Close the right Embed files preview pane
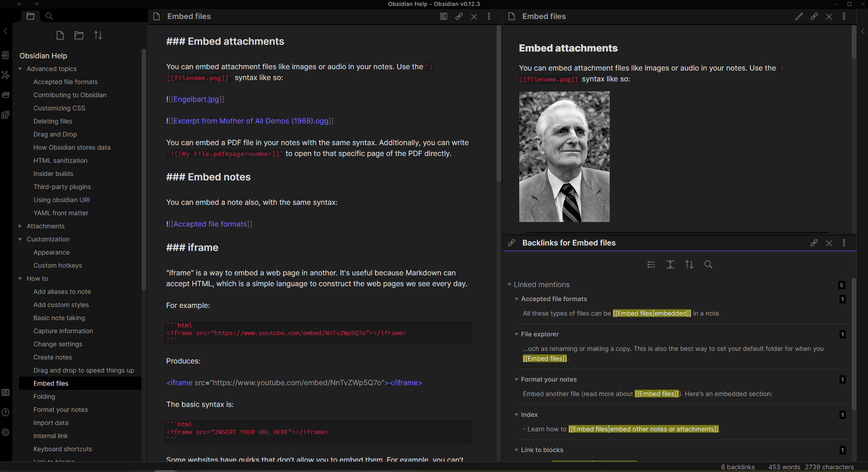Screen dimensions: 868x472 click(x=829, y=16)
